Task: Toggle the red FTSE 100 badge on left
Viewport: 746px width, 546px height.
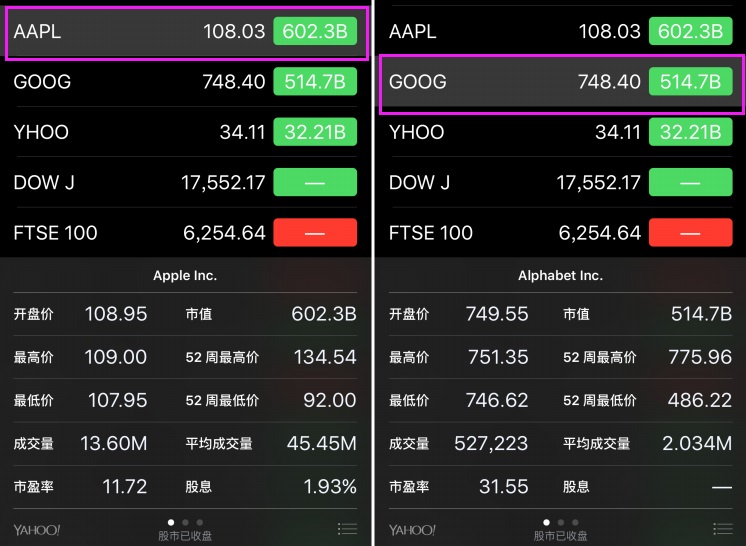Action: pos(315,233)
